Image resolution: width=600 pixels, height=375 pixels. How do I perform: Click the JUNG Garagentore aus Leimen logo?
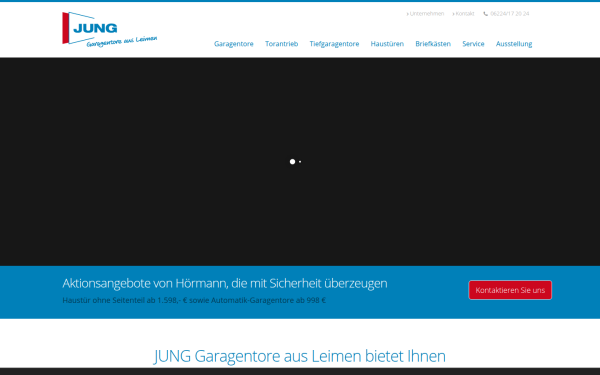point(109,29)
